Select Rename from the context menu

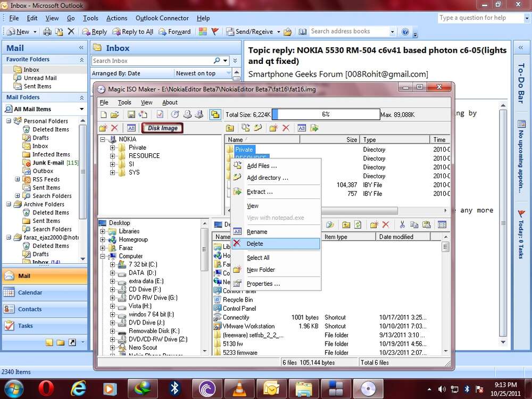coord(276,232)
